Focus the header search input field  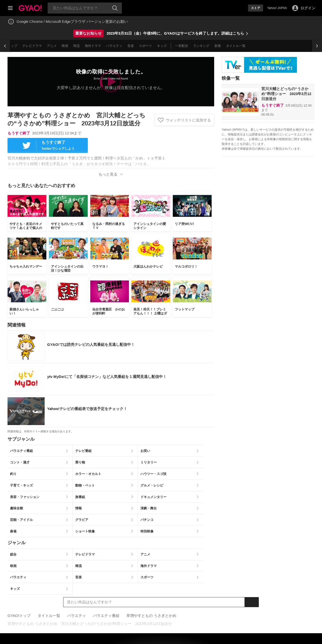pos(80,8)
